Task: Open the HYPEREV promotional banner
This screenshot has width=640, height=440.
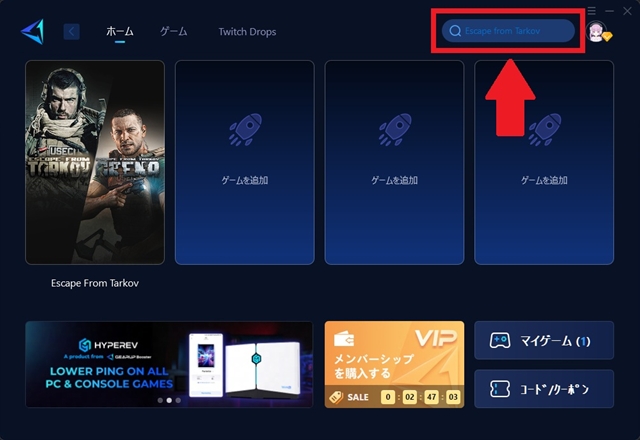Action: [169, 364]
